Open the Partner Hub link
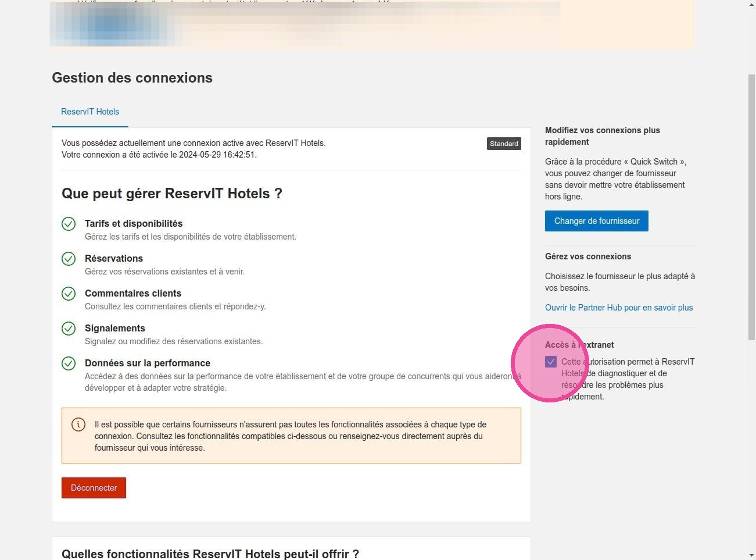 click(x=619, y=308)
